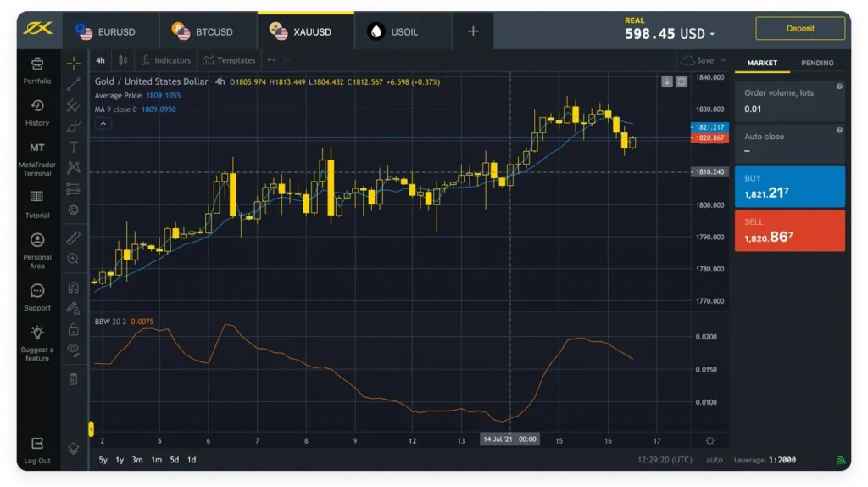Edit the order volume lots field

pyautogui.click(x=789, y=102)
